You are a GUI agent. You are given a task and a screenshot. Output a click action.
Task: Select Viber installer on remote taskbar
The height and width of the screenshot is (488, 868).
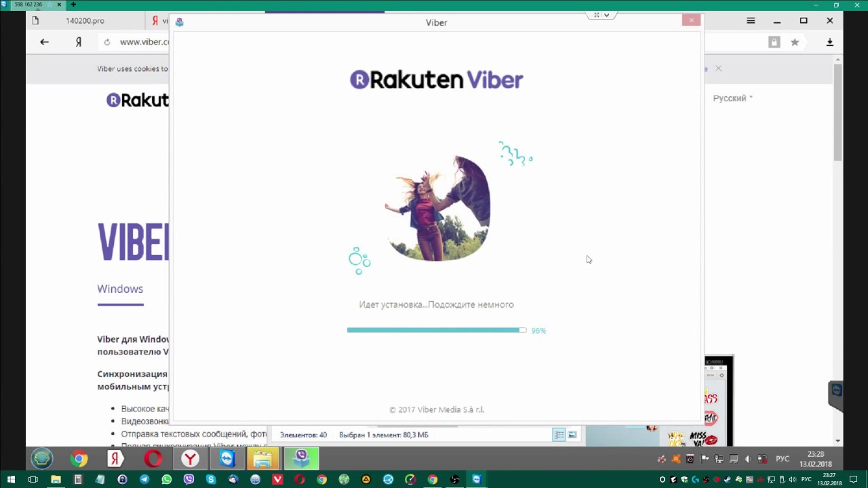coord(301,459)
